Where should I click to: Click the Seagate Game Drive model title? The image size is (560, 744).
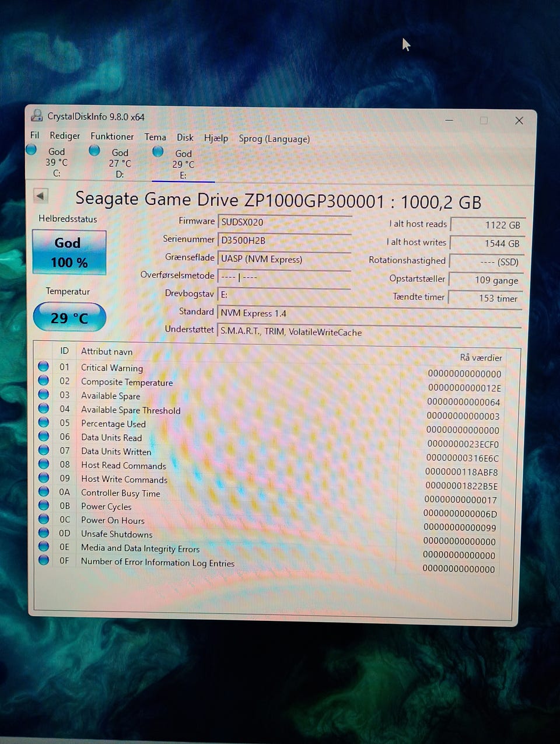278,201
